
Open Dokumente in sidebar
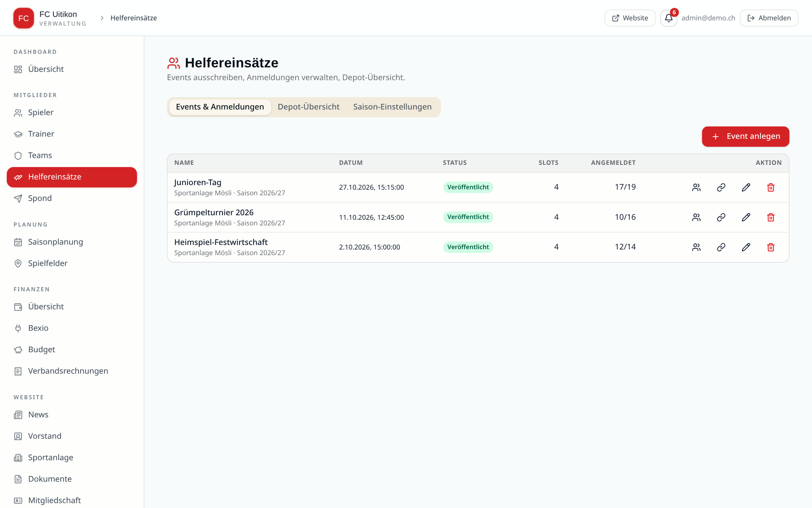pyautogui.click(x=72, y=479)
